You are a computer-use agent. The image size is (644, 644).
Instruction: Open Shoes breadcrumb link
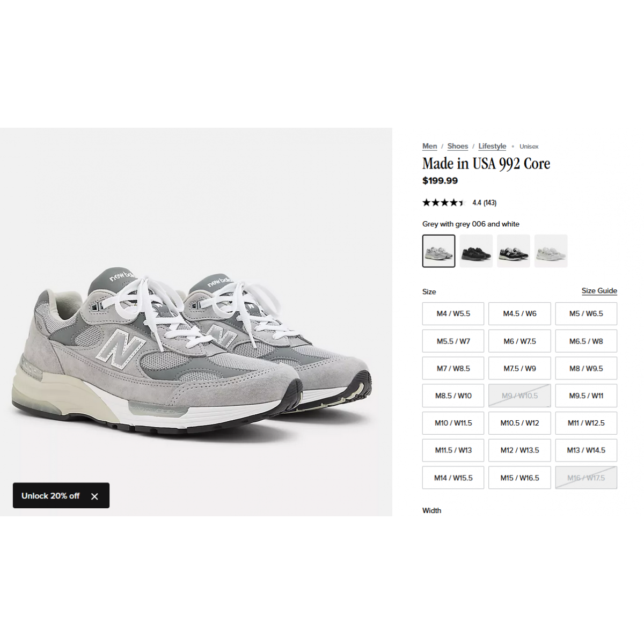458,146
